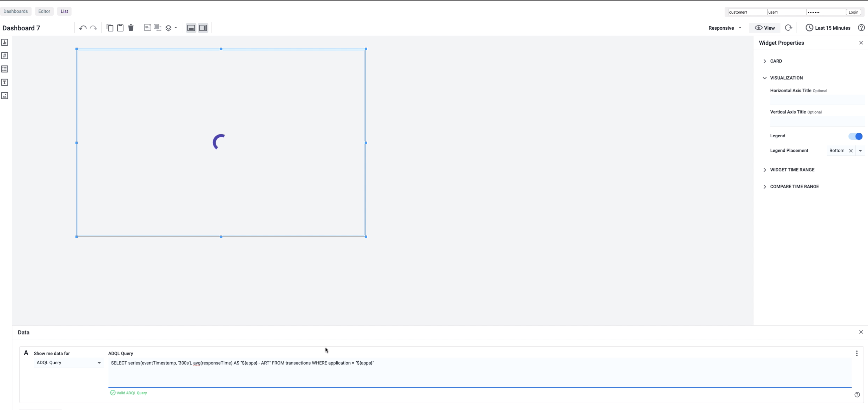Add a metric number widget
Viewport: 868px width, 410px height.
coord(5,55)
